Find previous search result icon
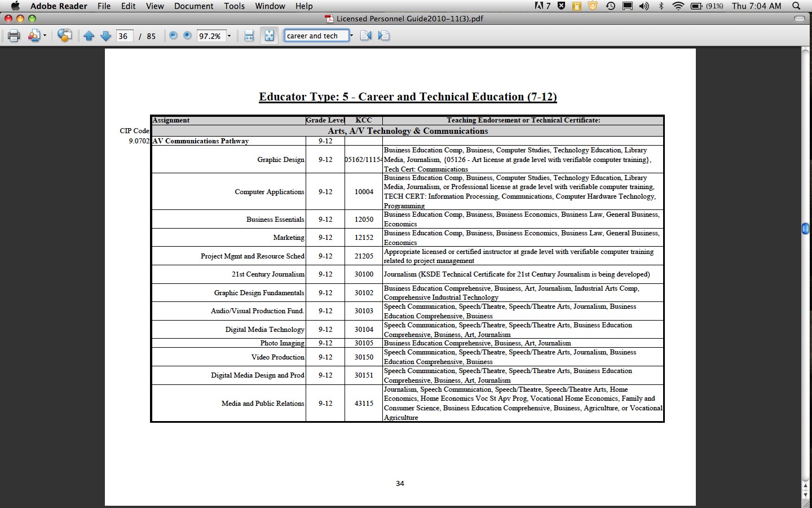812x508 pixels. click(366, 36)
